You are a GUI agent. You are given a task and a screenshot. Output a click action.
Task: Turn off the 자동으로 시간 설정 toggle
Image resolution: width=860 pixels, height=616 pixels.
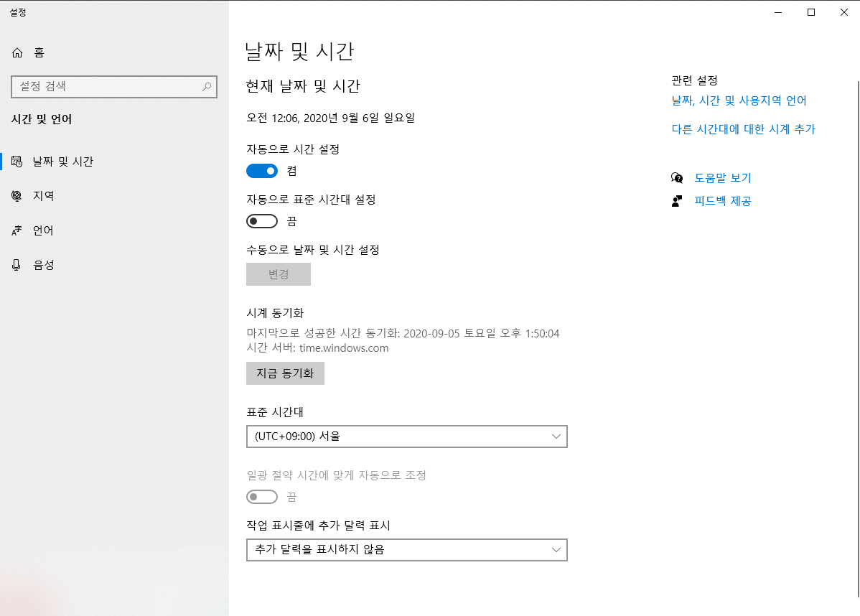[x=262, y=171]
